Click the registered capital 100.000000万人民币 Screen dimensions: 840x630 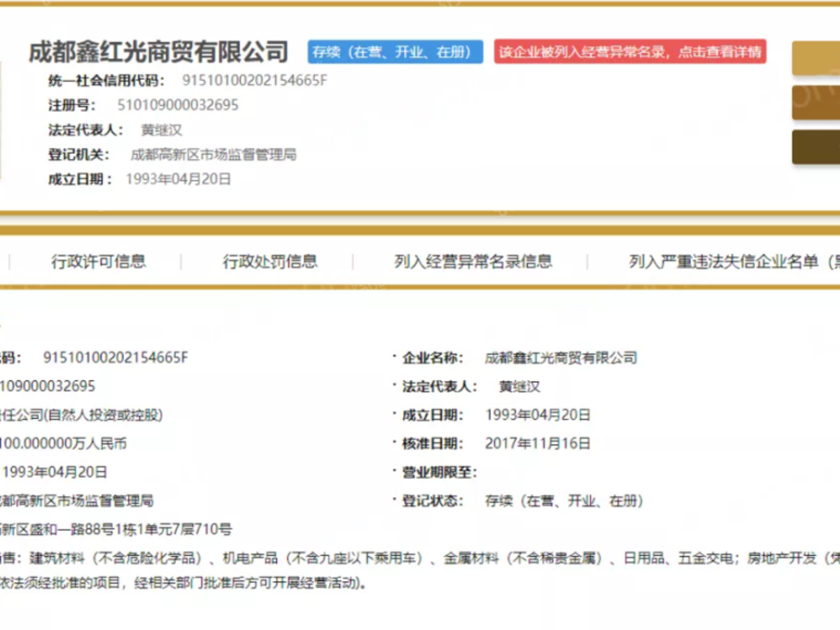[x=64, y=444]
